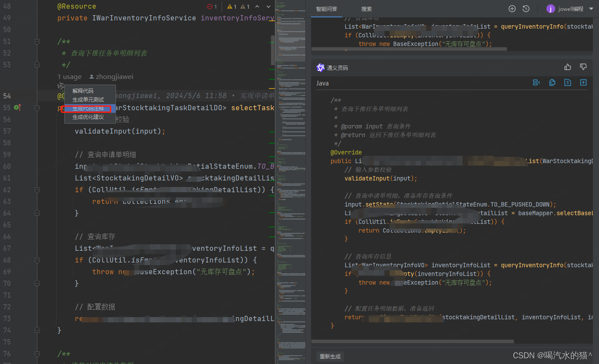This screenshot has height=364, width=599.
Task: Click line number 48 in the gutter
Action: (7, 7)
